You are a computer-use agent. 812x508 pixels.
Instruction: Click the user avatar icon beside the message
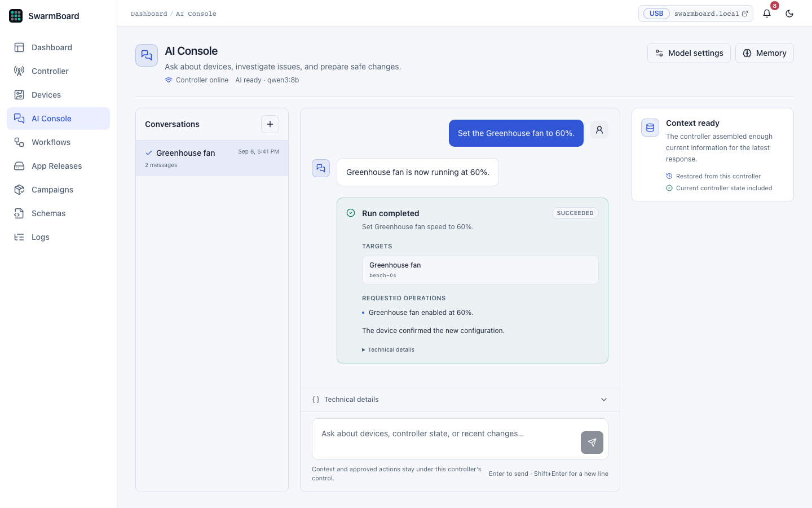click(599, 130)
